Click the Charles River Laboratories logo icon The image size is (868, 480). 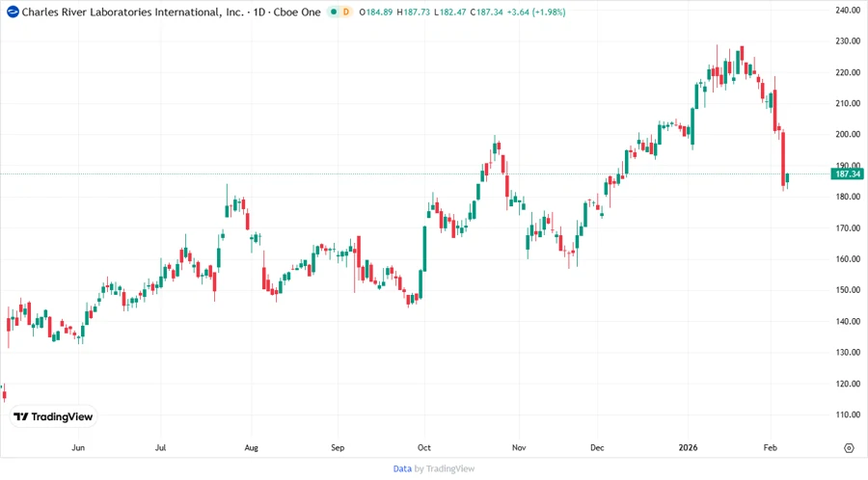tap(13, 12)
